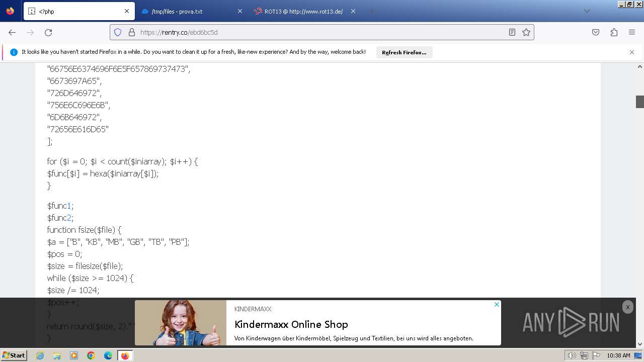Click the while ($size >= 1024) line

tap(91, 278)
